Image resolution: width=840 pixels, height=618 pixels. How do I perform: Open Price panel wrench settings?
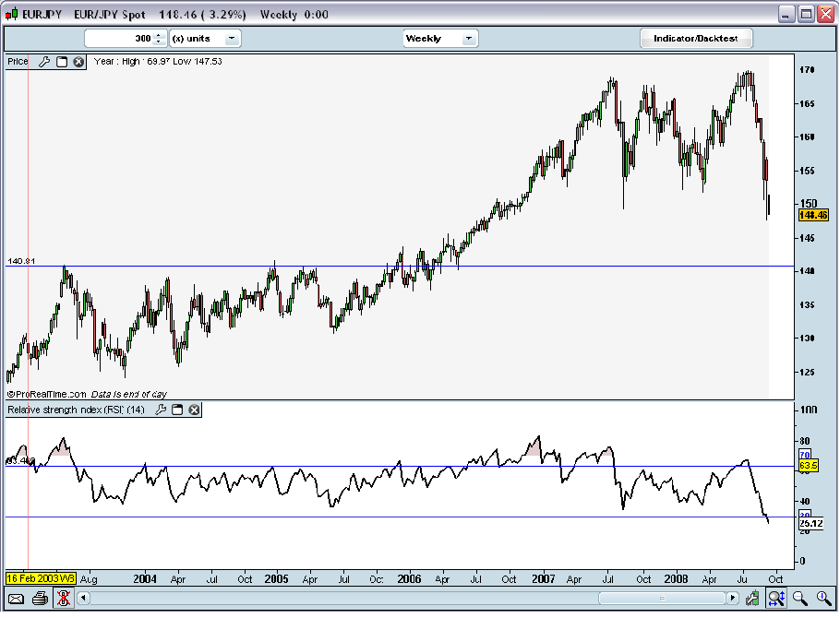pos(44,62)
